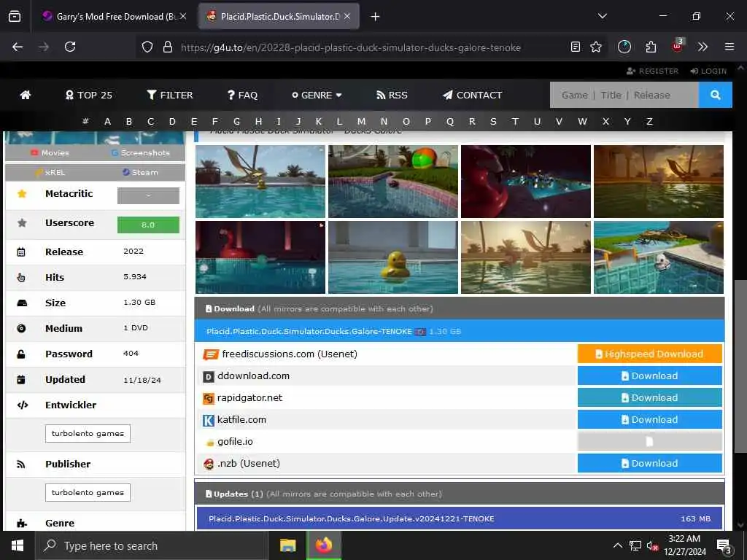Screen dimensions: 747x560
Task: Expand the GENRE dropdown
Action: (317, 95)
